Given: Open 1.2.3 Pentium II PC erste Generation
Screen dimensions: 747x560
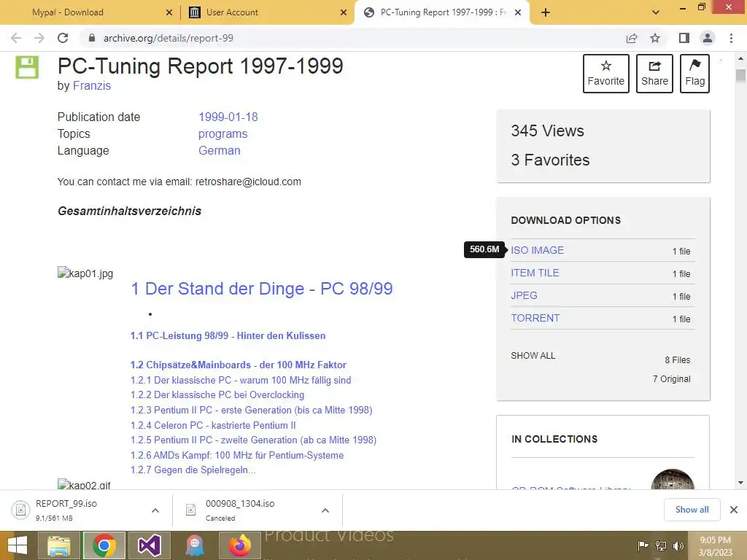Looking at the screenshot, I should 252,410.
